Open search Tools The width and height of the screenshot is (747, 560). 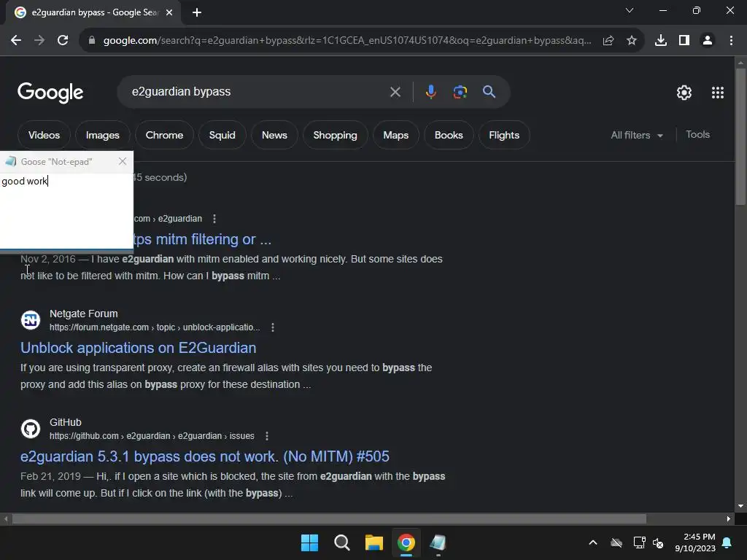pyautogui.click(x=697, y=135)
